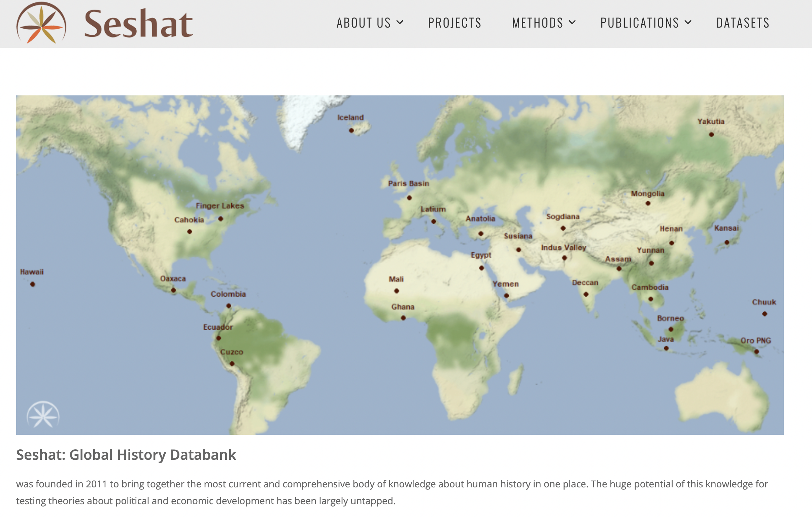
Task: Click the Mongolia marker dot
Action: tap(648, 203)
